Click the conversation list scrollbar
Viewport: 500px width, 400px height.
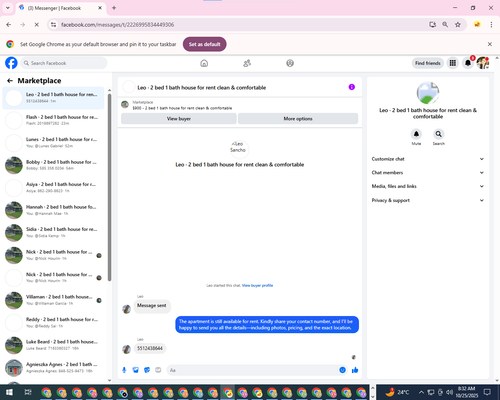pos(109,187)
